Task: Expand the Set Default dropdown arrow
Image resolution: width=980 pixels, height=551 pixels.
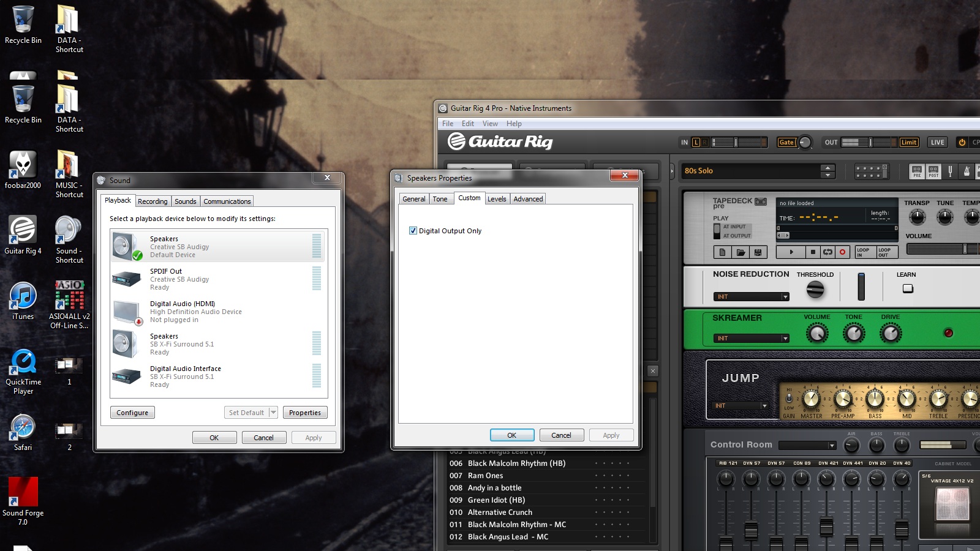Action: pyautogui.click(x=273, y=413)
